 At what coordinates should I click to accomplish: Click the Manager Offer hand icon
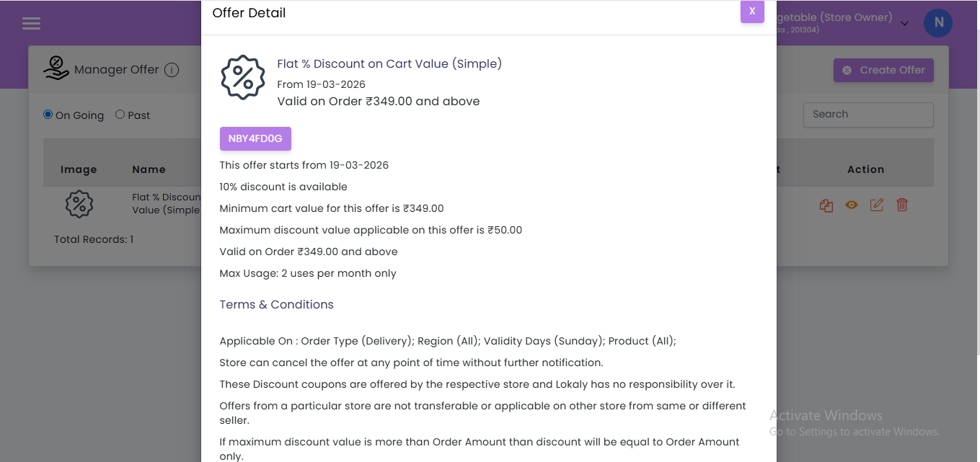[x=56, y=68]
